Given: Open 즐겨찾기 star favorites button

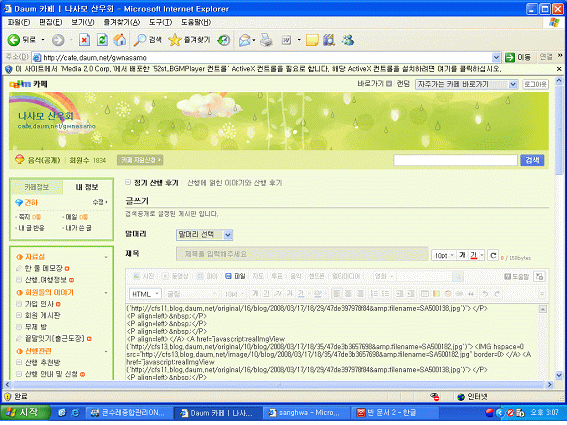Looking at the screenshot, I should (189, 40).
